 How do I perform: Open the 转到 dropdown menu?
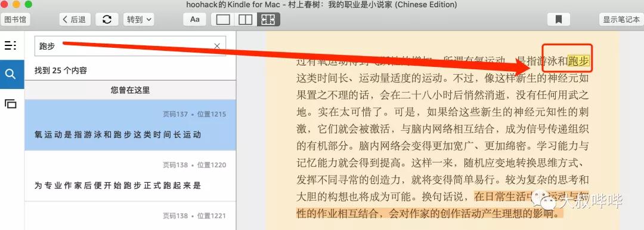pos(139,19)
